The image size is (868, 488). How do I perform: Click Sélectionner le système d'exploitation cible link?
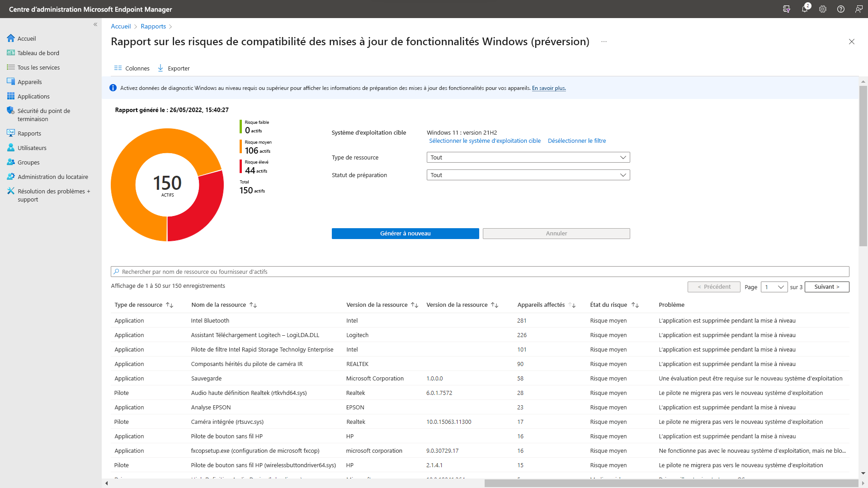[x=485, y=141]
